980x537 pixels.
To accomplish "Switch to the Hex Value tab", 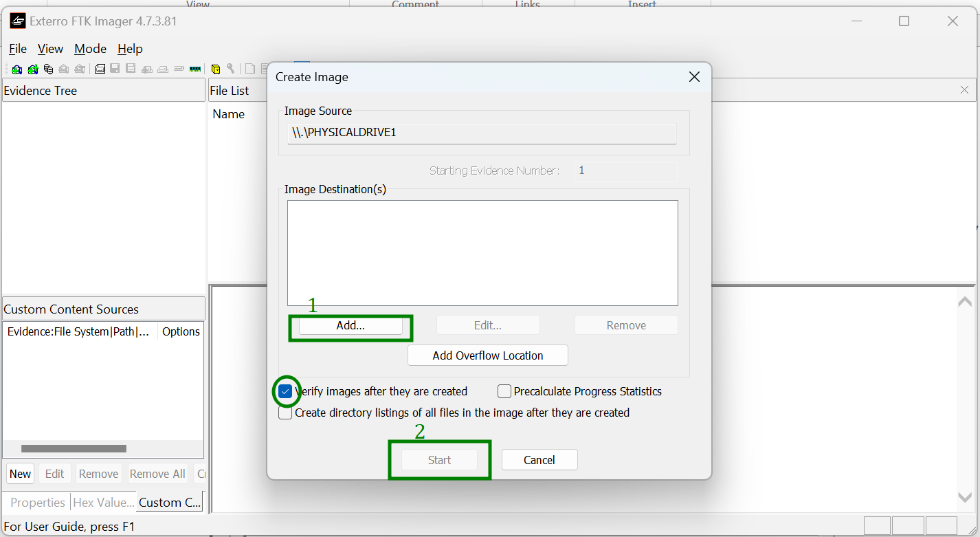I will click(x=103, y=503).
